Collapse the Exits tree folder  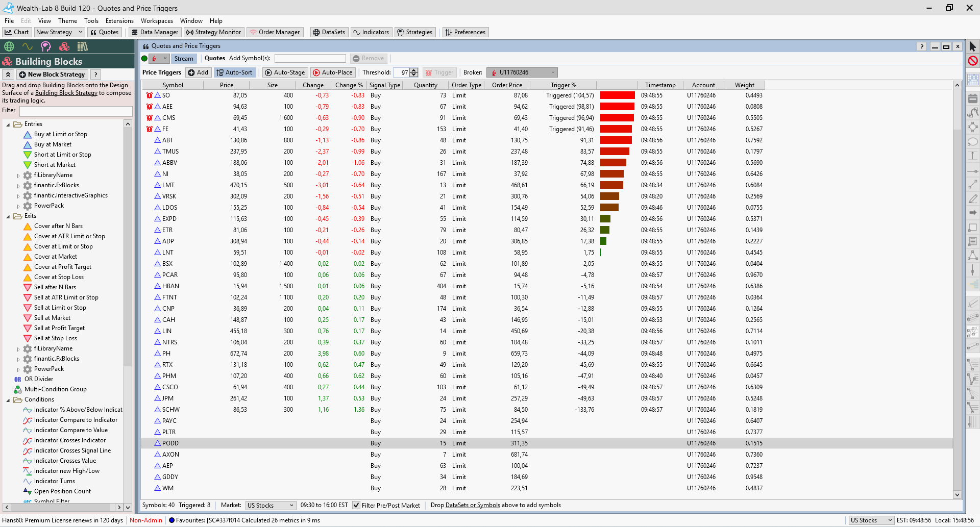(8, 216)
